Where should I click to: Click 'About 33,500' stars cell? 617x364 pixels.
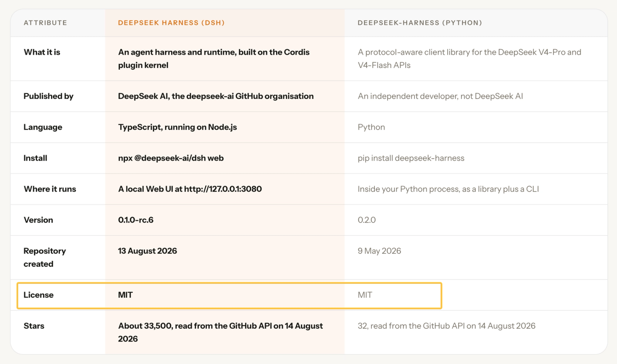(x=221, y=332)
